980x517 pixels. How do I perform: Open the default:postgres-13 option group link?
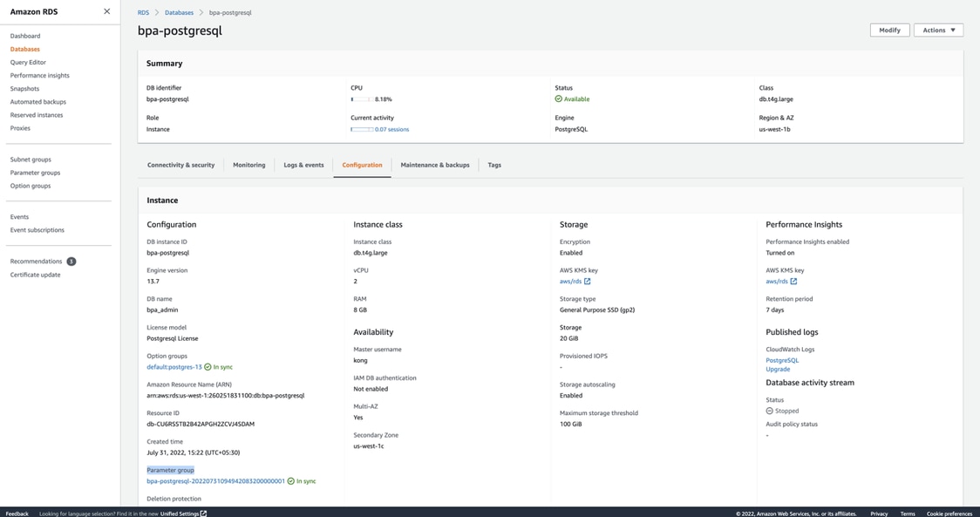tap(174, 367)
